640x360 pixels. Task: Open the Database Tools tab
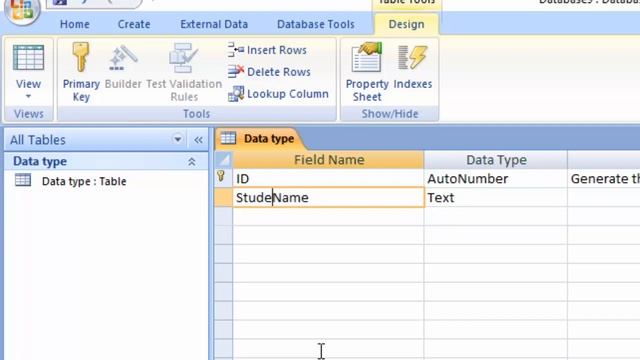click(x=316, y=24)
